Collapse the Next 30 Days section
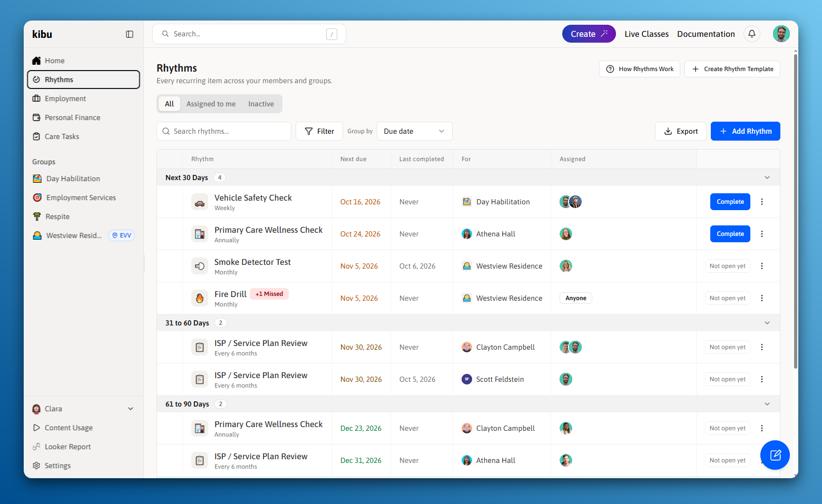Image resolution: width=822 pixels, height=504 pixels. (x=767, y=177)
